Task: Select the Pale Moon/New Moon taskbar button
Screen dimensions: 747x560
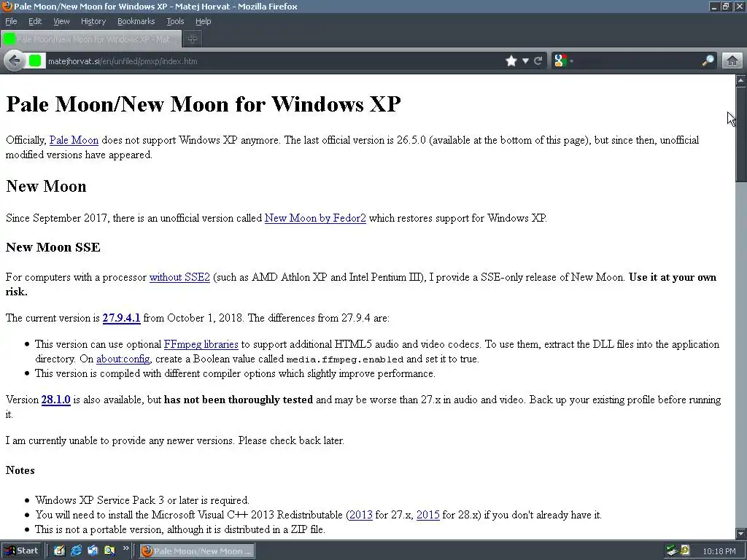Action: pos(197,551)
